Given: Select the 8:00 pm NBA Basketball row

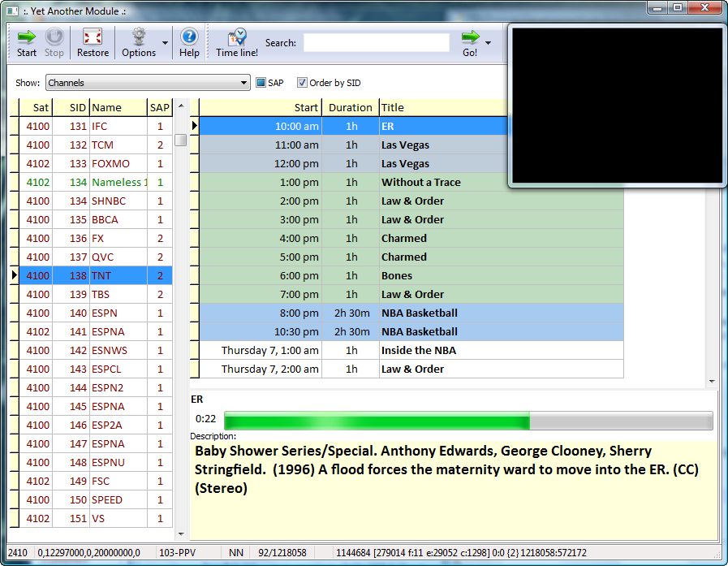Looking at the screenshot, I should click(411, 313).
